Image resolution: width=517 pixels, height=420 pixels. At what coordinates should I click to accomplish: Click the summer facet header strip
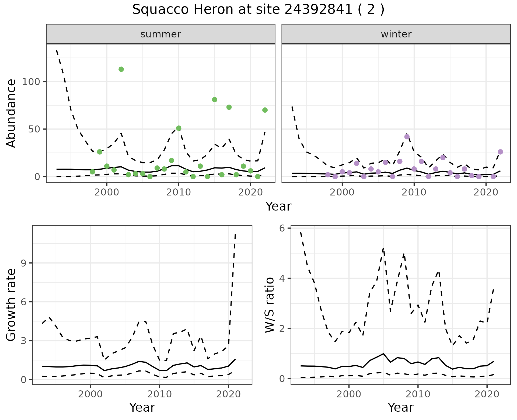pyautogui.click(x=160, y=34)
